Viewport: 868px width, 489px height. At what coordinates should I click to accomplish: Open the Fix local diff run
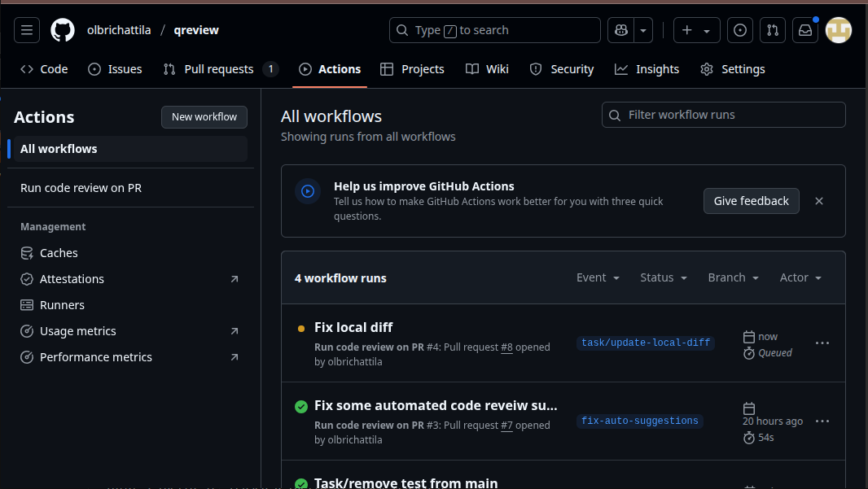[353, 327]
